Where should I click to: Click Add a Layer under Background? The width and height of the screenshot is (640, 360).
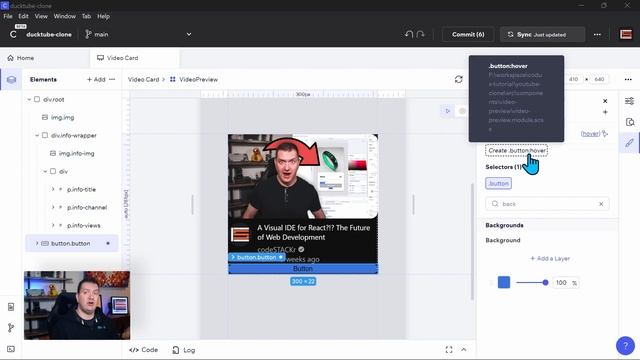550,258
